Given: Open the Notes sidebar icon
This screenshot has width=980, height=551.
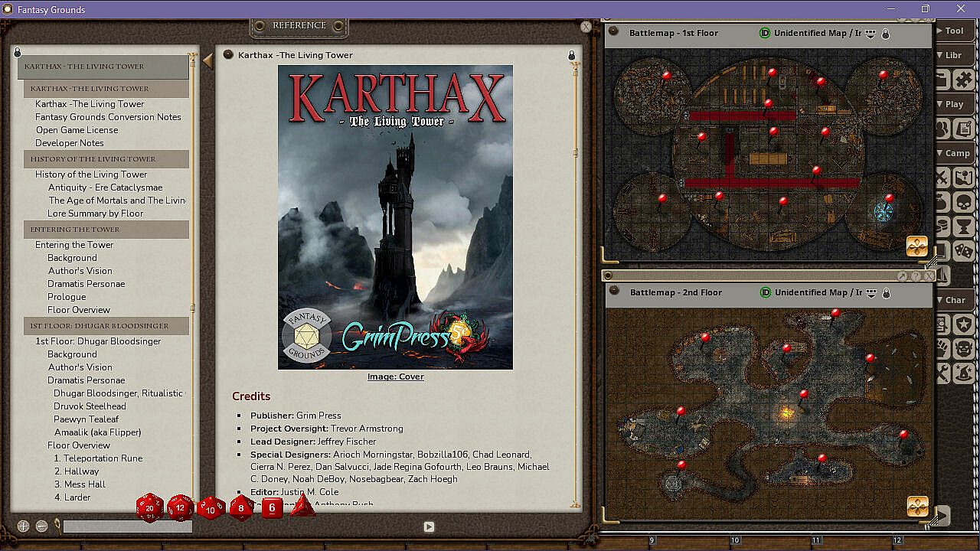Looking at the screenshot, I should (x=963, y=129).
